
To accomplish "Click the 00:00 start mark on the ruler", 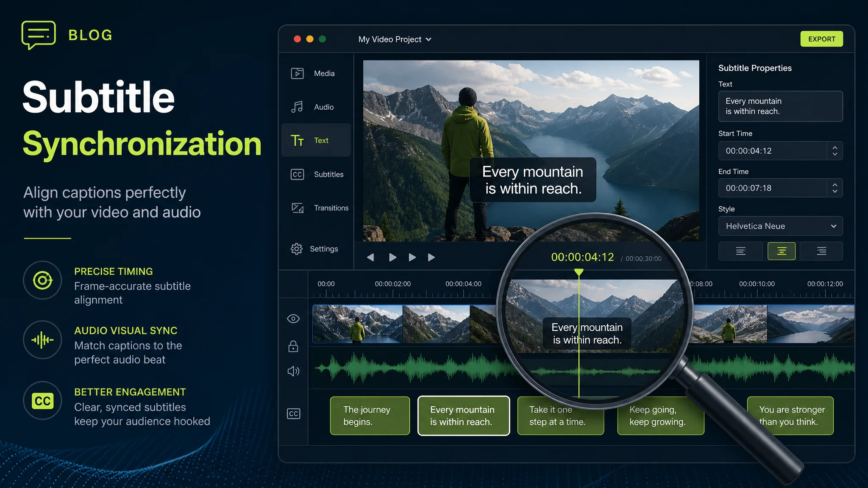I will coord(326,284).
